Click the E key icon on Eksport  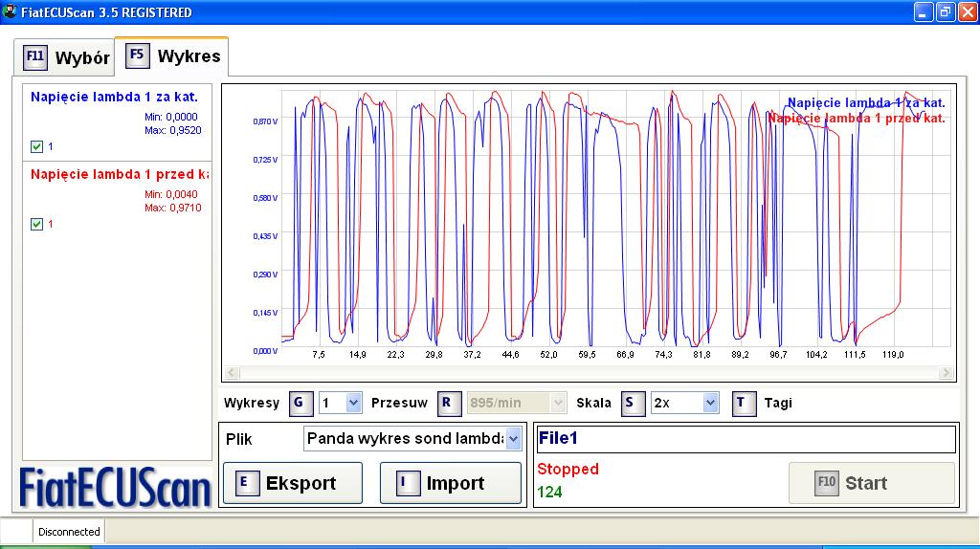[246, 483]
